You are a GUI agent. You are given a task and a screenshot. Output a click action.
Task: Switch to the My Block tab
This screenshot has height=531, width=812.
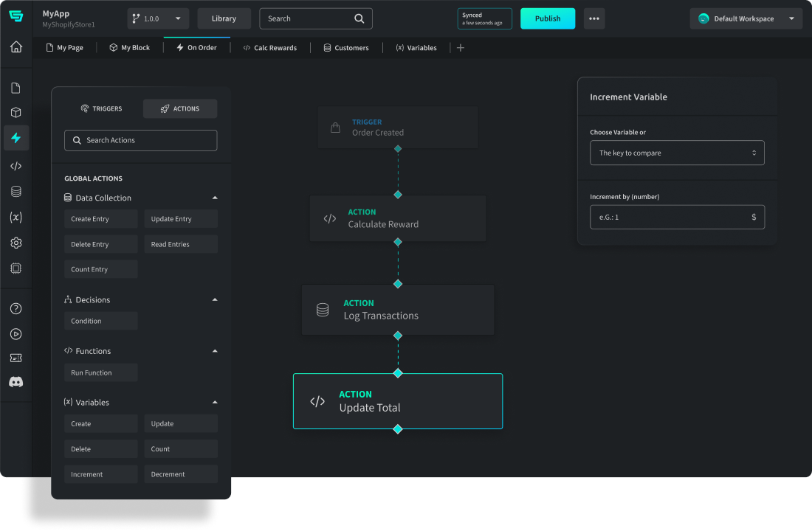pyautogui.click(x=129, y=48)
